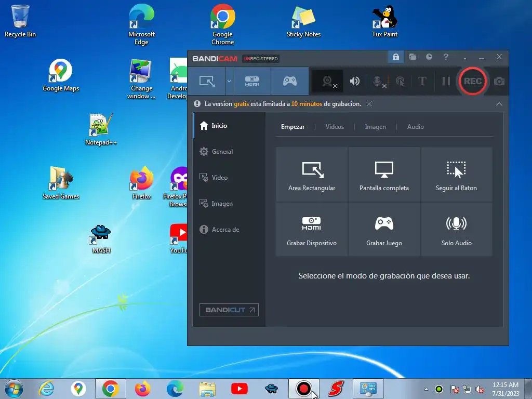Click Bandicam record icon in taskbar
The height and width of the screenshot is (399, 532).
pyautogui.click(x=303, y=389)
